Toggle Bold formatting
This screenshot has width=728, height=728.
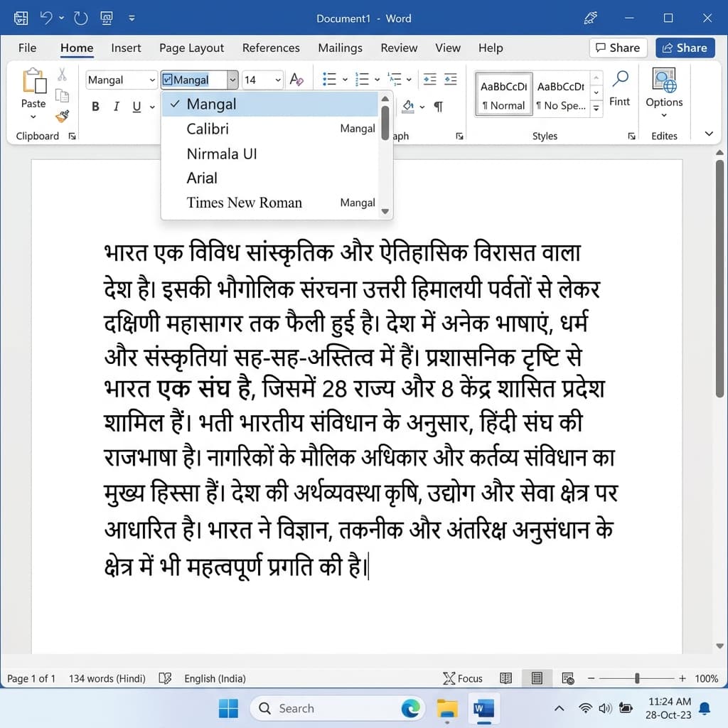[x=96, y=107]
